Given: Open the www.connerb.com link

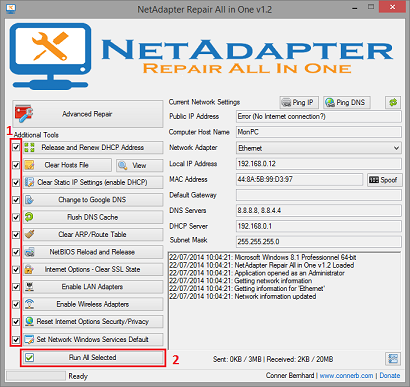Looking at the screenshot, I should pos(346,376).
